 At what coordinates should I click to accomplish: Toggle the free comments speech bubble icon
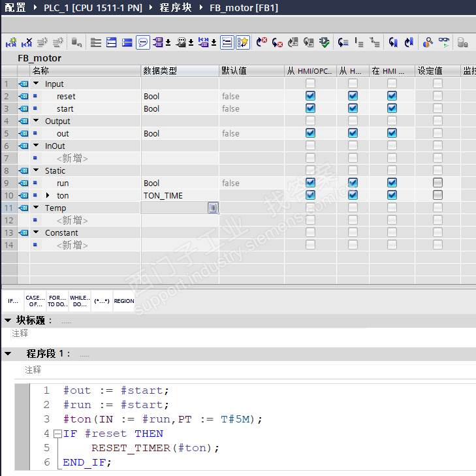(x=143, y=42)
